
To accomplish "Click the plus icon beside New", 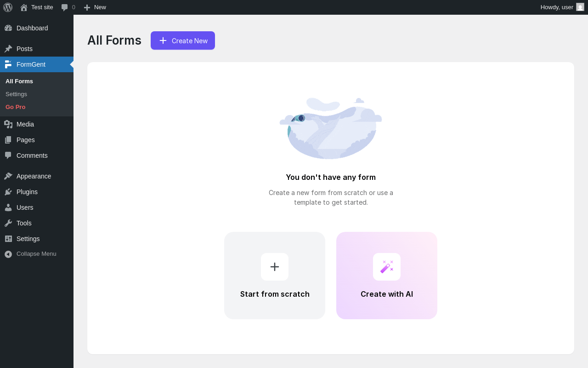I will [x=87, y=7].
